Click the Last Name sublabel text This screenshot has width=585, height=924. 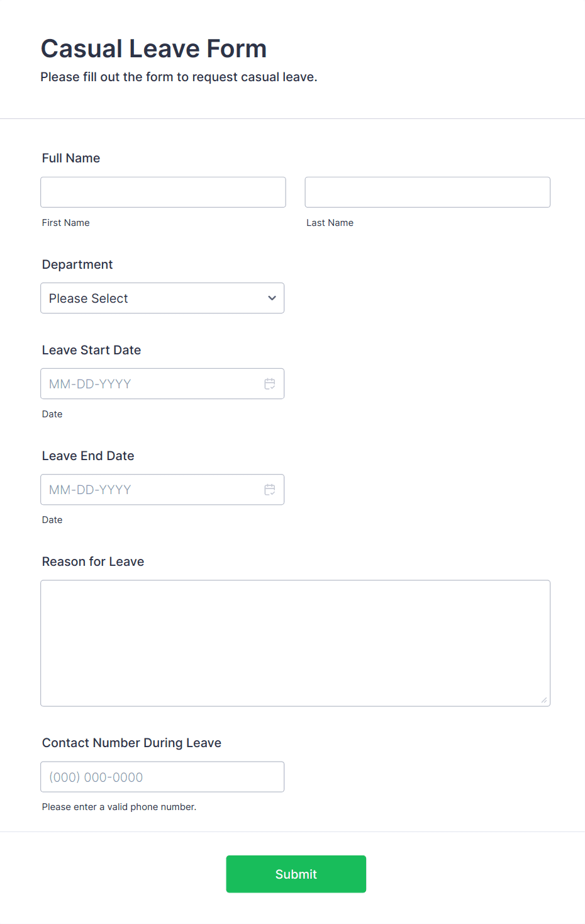point(330,222)
